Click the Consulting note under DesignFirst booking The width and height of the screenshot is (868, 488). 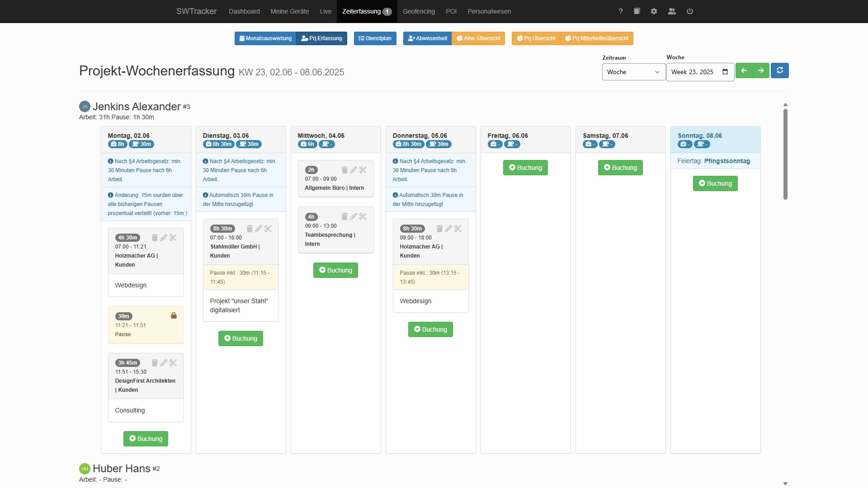tap(130, 410)
